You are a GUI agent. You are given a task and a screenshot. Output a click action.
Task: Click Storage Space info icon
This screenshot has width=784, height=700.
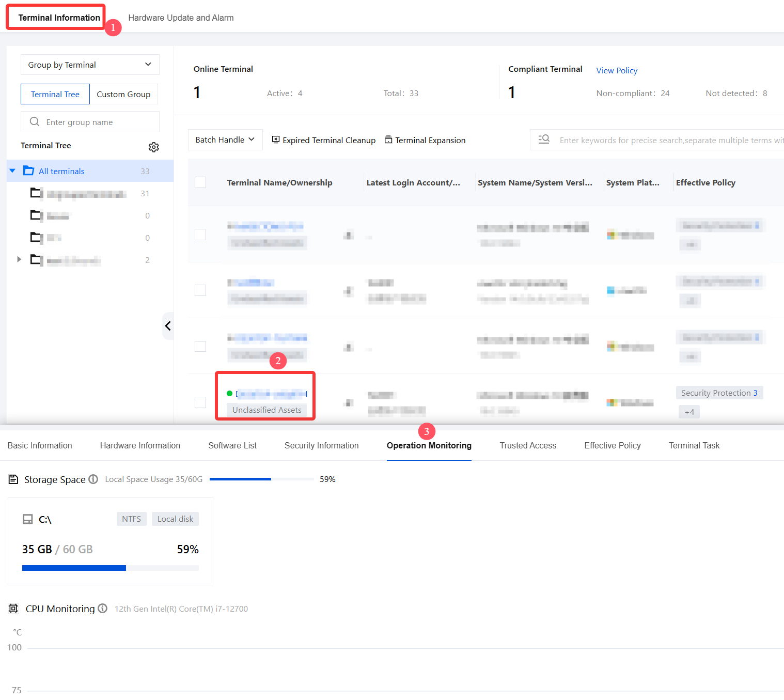tap(93, 479)
